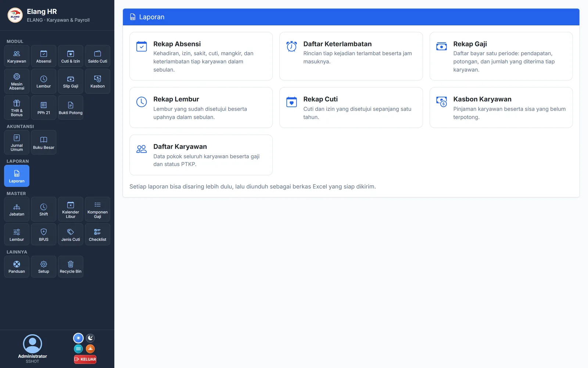The height and width of the screenshot is (368, 588).
Task: Open the Rekap Gaji report
Action: coord(501,56)
